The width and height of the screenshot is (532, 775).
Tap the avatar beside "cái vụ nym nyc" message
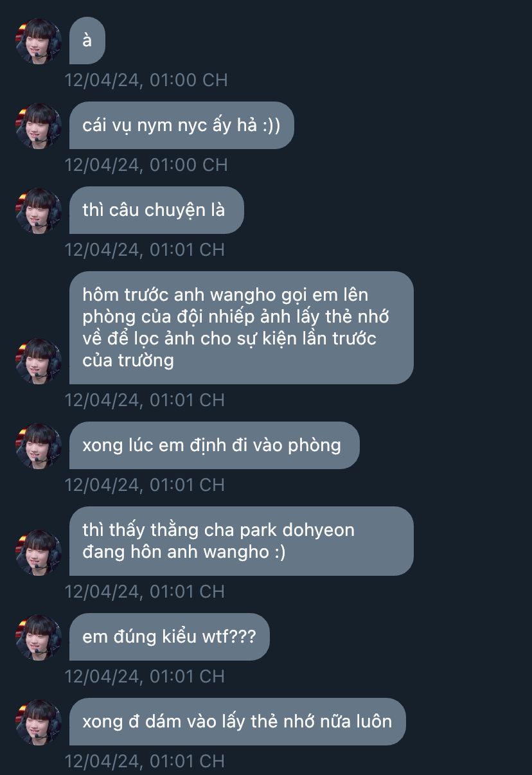pyautogui.click(x=39, y=126)
